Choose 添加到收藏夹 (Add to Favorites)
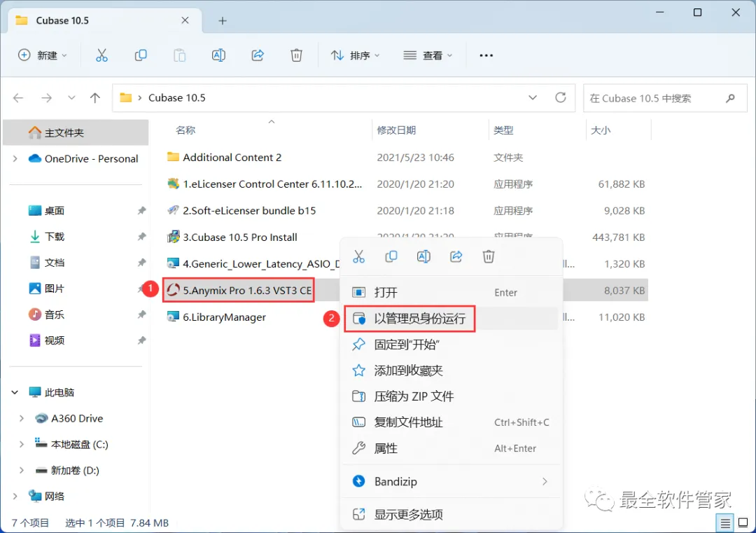 pos(451,371)
